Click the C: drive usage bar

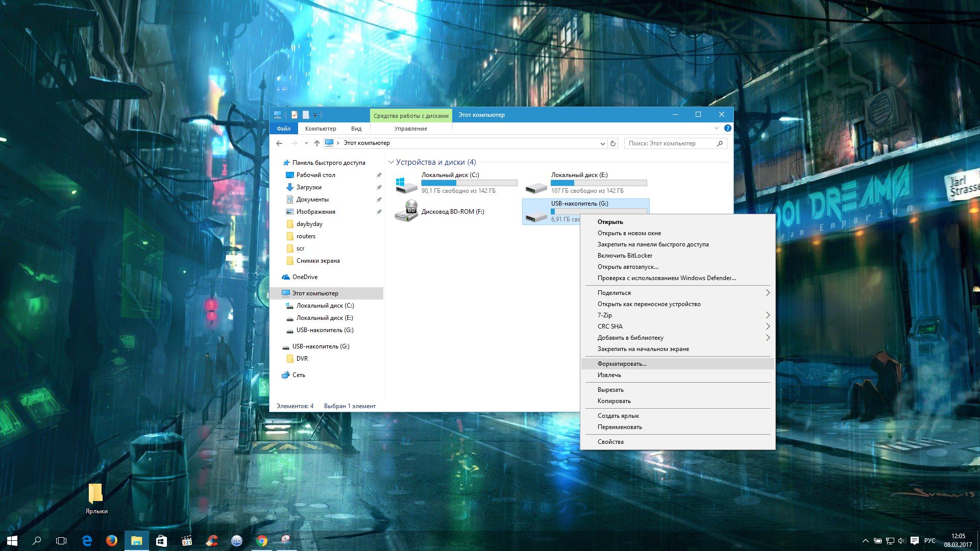pyautogui.click(x=469, y=183)
